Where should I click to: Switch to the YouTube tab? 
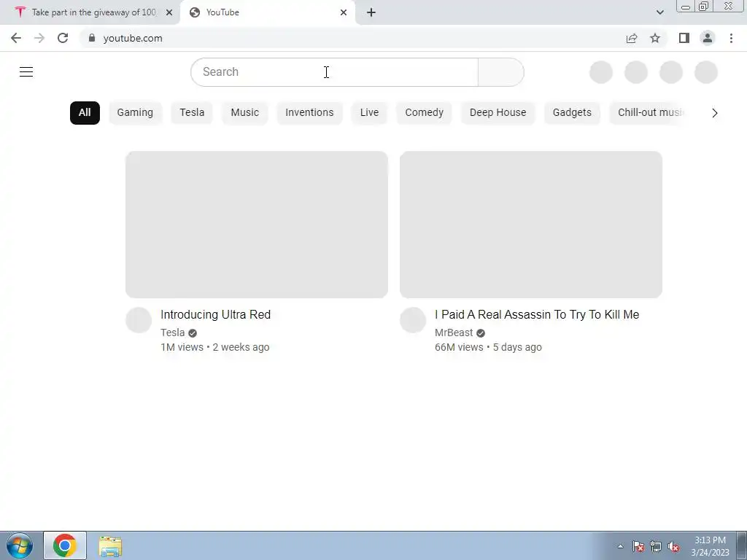[x=268, y=12]
